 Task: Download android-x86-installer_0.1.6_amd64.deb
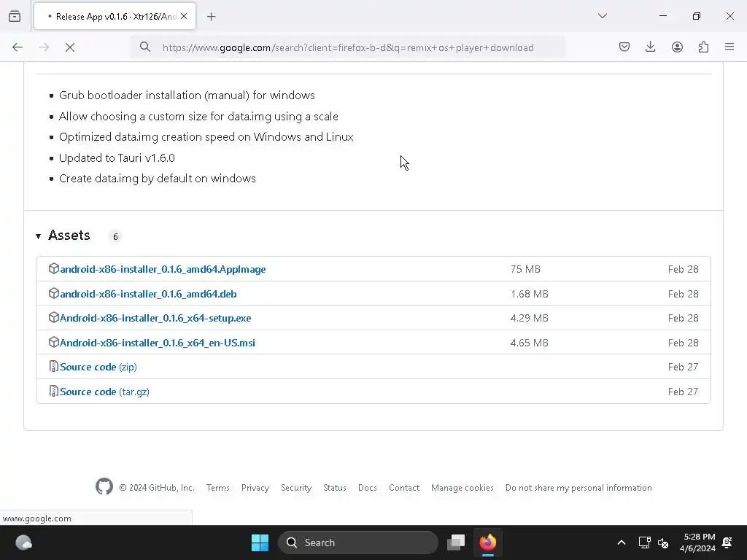coord(148,294)
